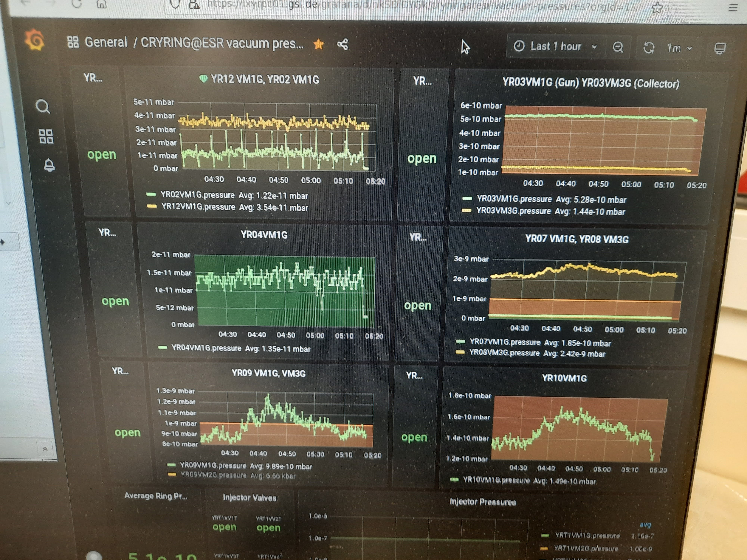Star the CRYRING@ESR dashboard as favorite
Screen dimensions: 747x560
point(318,44)
